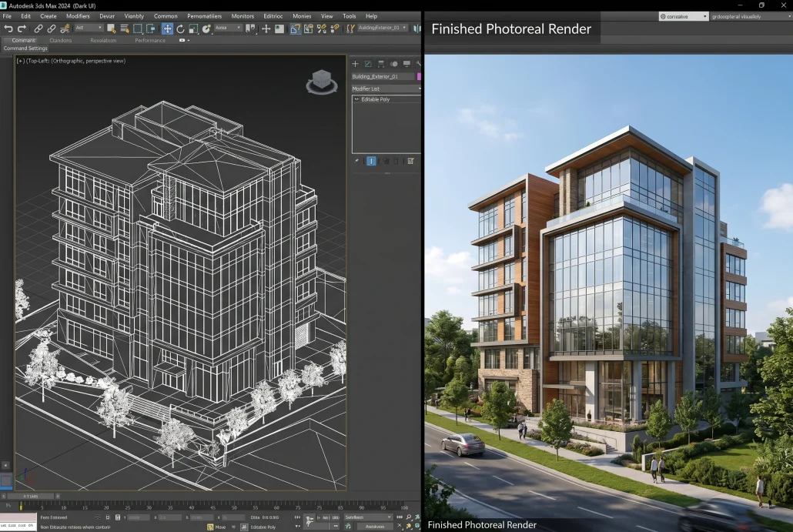Open key filter dropdown near timeline controls
This screenshot has height=532, width=793.
tap(368, 517)
